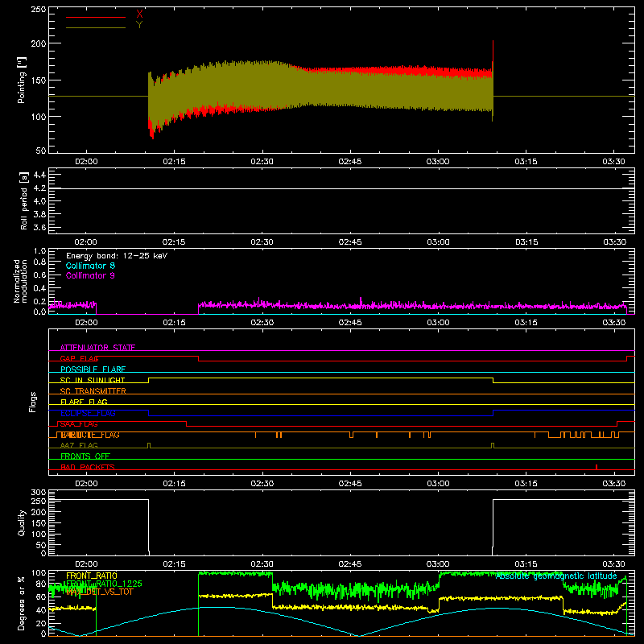Select the 4.2 tick on Roll period axis
The image size is (644, 644).
[x=39, y=188]
